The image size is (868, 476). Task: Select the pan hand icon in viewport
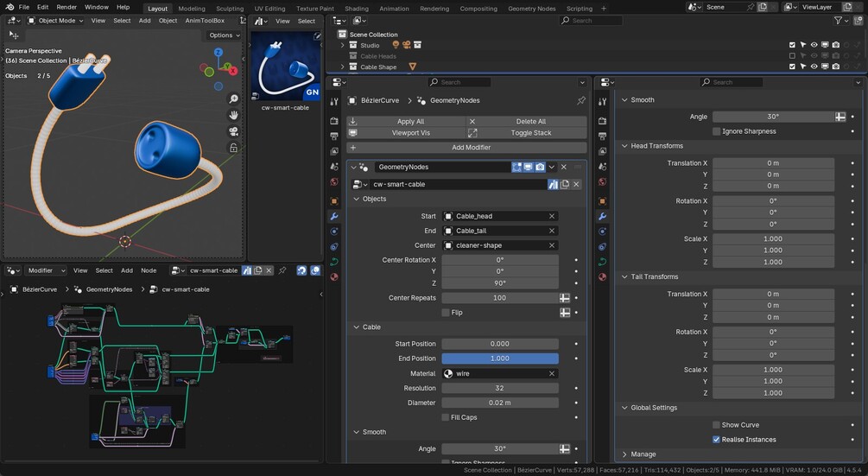[x=233, y=115]
